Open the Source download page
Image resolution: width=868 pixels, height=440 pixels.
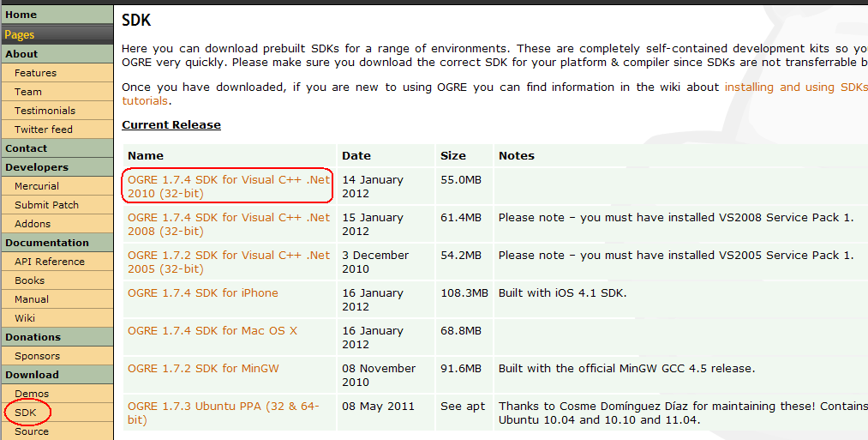pos(57,431)
